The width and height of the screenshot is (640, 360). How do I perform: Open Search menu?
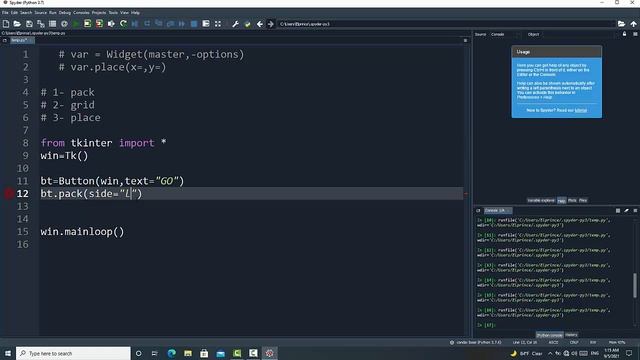(x=26, y=13)
